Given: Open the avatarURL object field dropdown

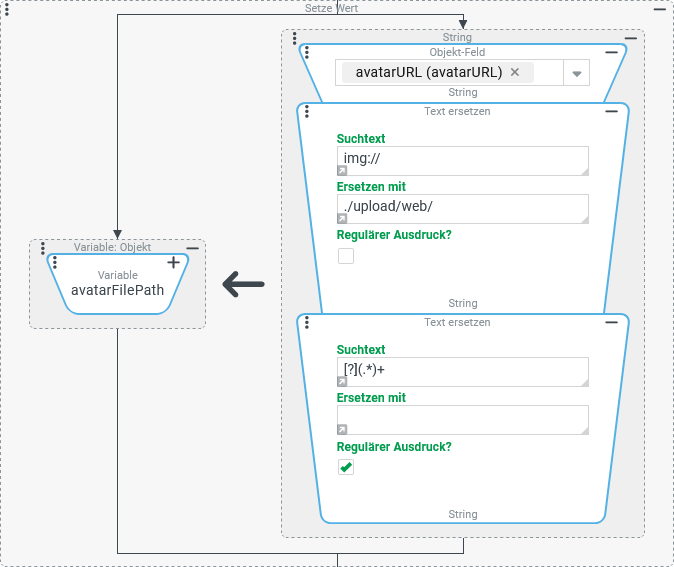Looking at the screenshot, I should click(x=576, y=73).
